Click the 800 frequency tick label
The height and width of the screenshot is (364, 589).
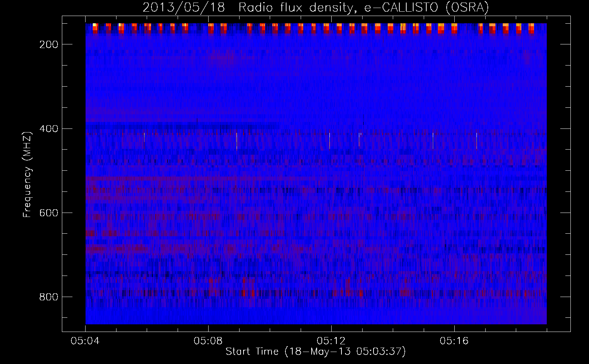(x=49, y=297)
